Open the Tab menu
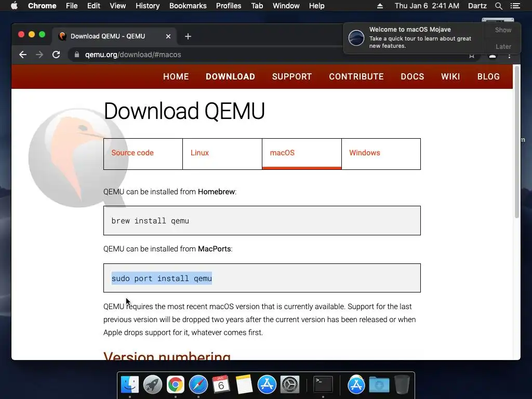Screen dimensions: 532x399 tap(257, 6)
